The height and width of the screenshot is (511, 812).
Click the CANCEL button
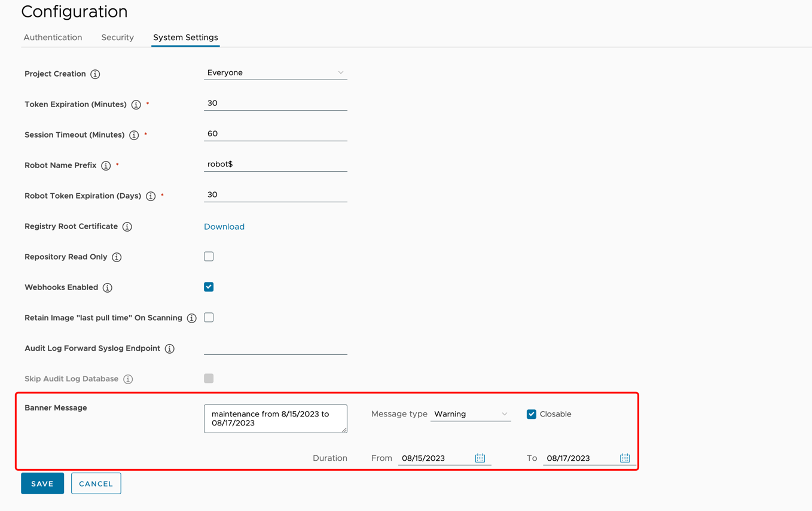coord(96,483)
